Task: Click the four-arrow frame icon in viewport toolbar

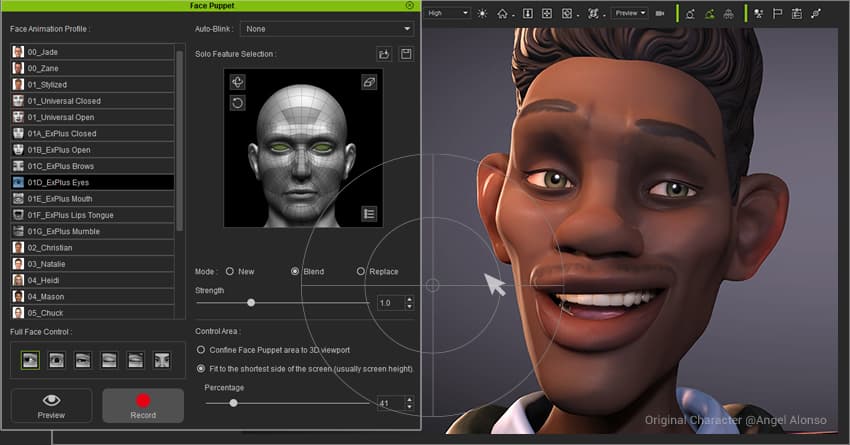Action: 547,13
